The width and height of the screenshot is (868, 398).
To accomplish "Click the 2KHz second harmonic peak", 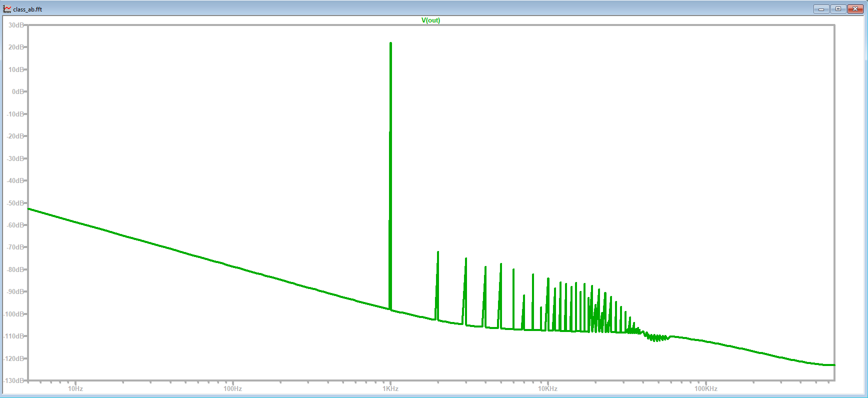I will 438,252.
